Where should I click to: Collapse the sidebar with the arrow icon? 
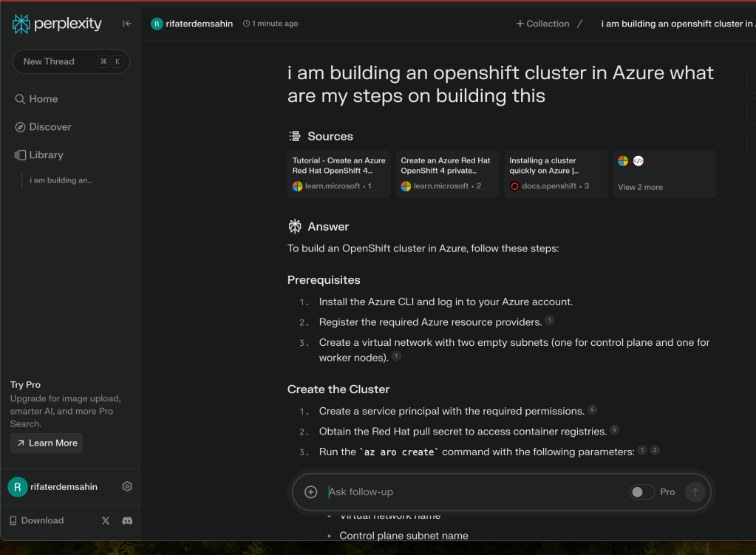pyautogui.click(x=127, y=23)
